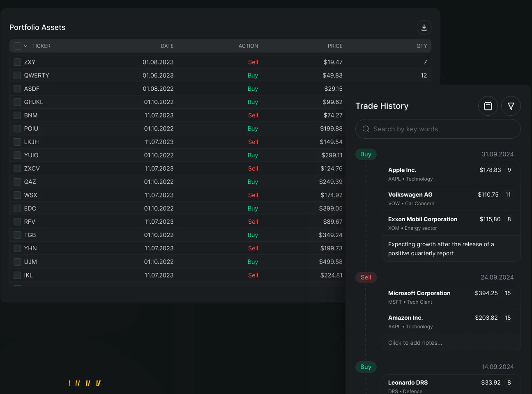
Task: Check the IKL row checkbox
Action: 17,275
